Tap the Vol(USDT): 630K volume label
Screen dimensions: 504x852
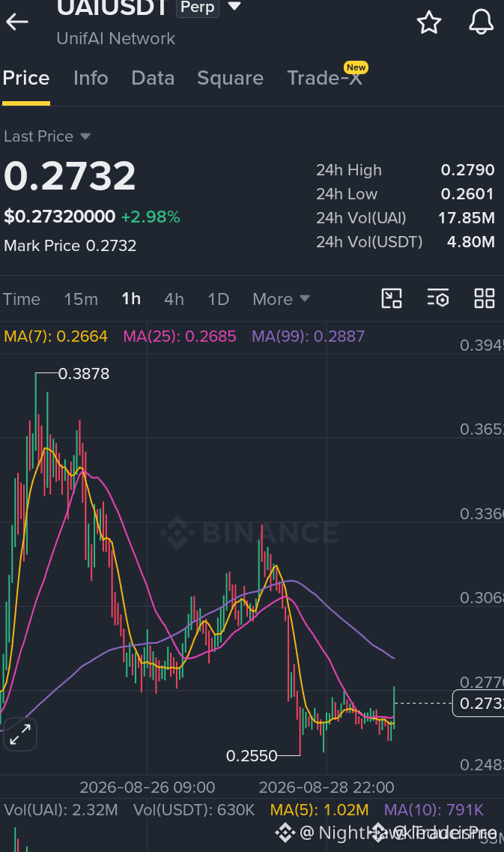tap(194, 810)
